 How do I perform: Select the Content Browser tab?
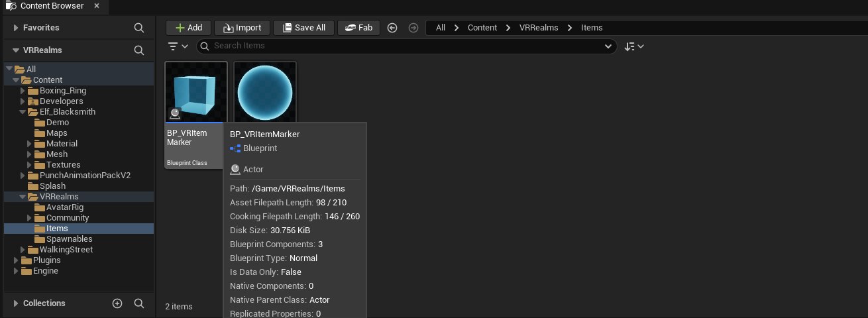tap(52, 6)
